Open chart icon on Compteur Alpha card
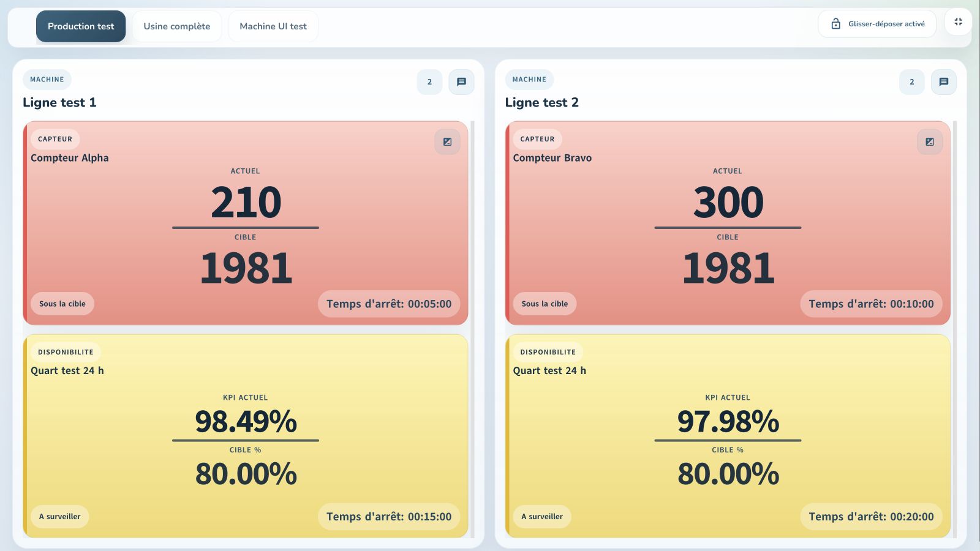Viewport: 980px width, 551px height. [448, 141]
